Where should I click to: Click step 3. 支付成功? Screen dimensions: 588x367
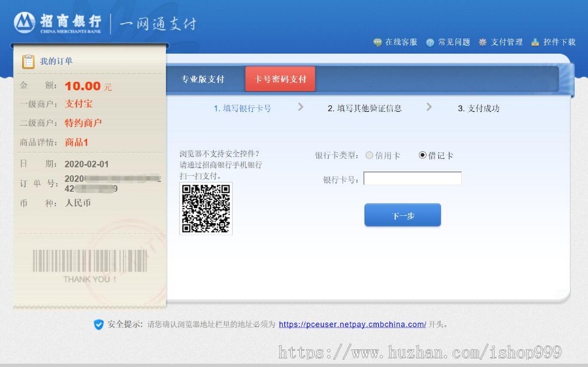click(478, 109)
